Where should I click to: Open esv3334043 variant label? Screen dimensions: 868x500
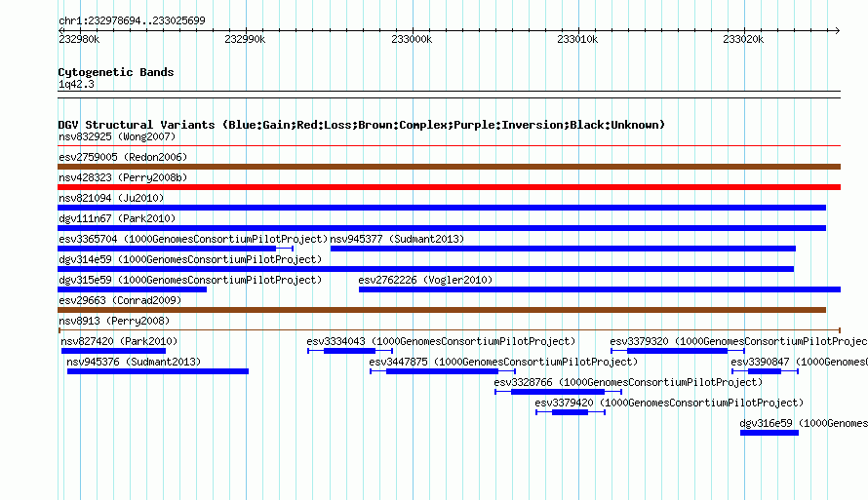click(441, 341)
